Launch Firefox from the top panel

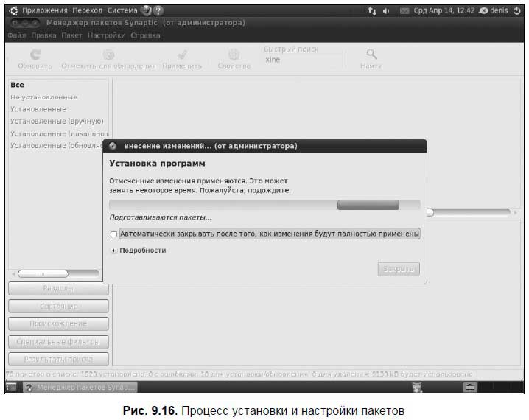(x=146, y=11)
